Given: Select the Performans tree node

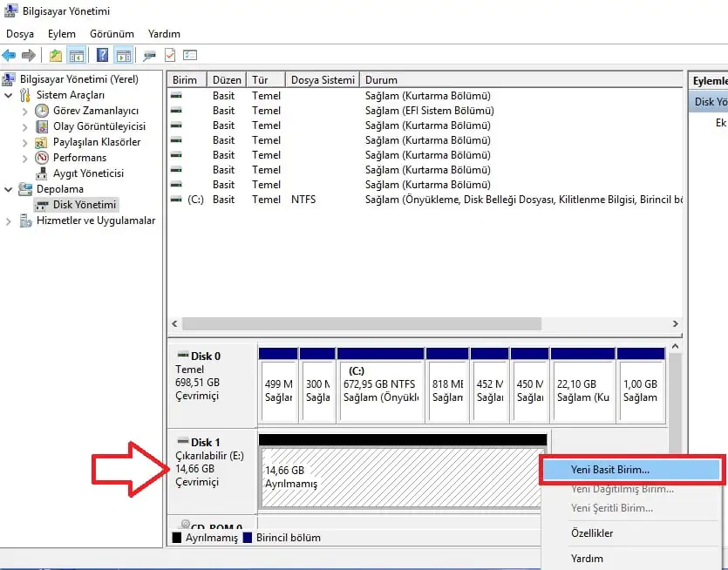Looking at the screenshot, I should click(79, 158).
